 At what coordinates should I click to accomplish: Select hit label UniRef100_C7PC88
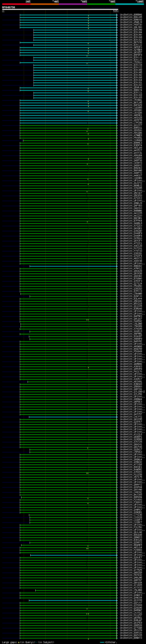[x=131, y=123]
